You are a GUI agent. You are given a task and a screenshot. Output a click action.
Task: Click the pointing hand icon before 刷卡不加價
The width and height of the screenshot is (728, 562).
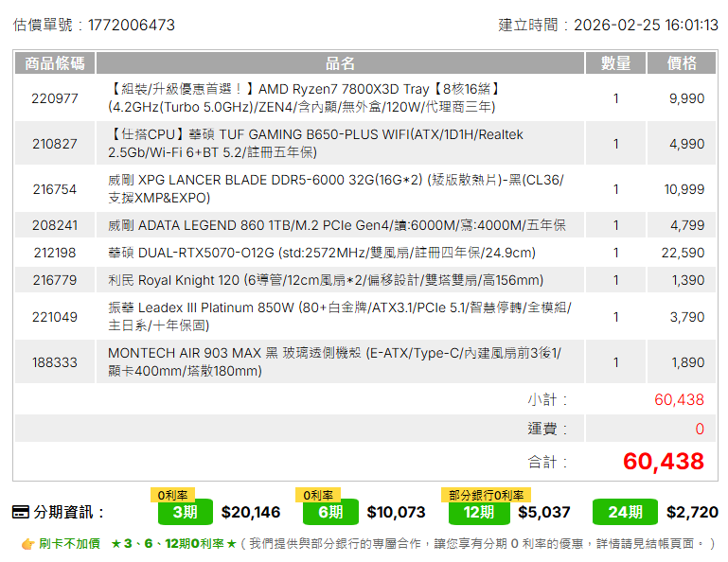tap(28, 543)
